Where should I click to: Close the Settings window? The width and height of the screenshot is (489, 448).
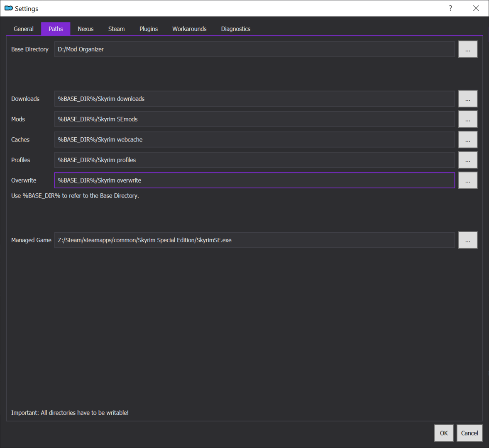(476, 8)
